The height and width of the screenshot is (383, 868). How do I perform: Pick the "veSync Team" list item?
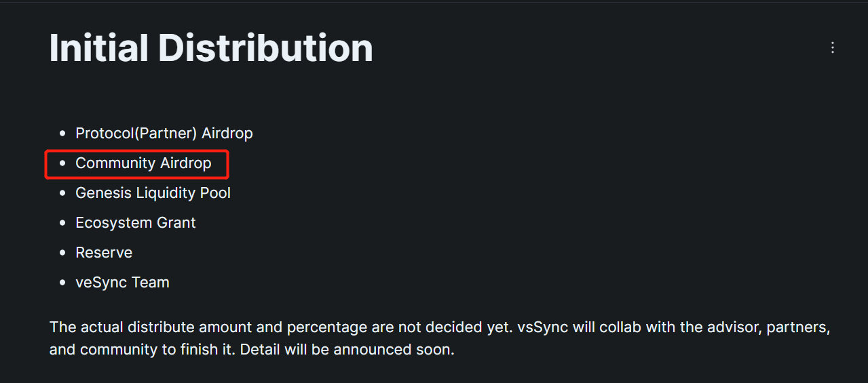click(122, 283)
